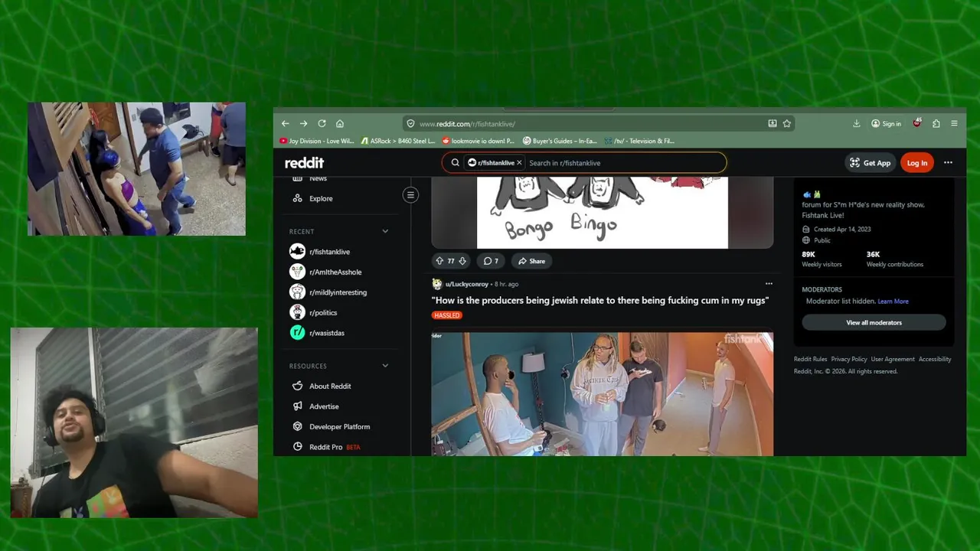Screen dimensions: 980x551
Task: Open r/wasistdas from recent list
Action: click(327, 333)
